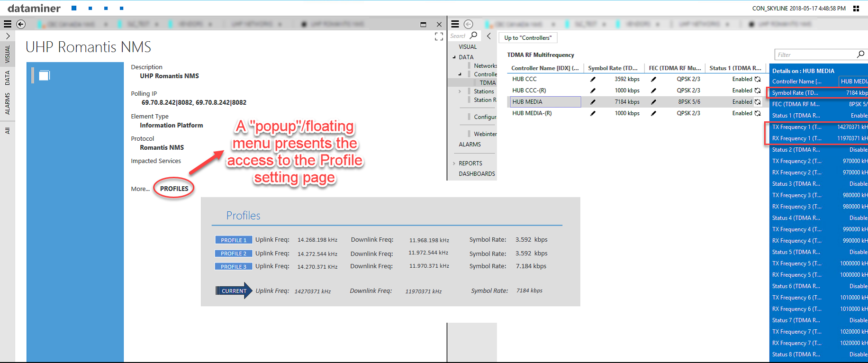Apply PROFILE 3 button
Viewport: 868px width, 363px height.
pos(234,267)
